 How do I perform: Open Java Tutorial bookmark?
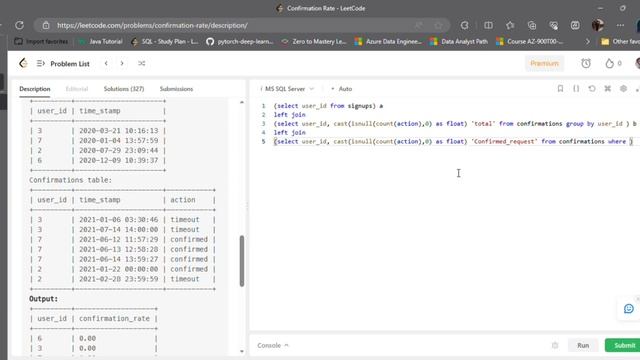(x=100, y=41)
